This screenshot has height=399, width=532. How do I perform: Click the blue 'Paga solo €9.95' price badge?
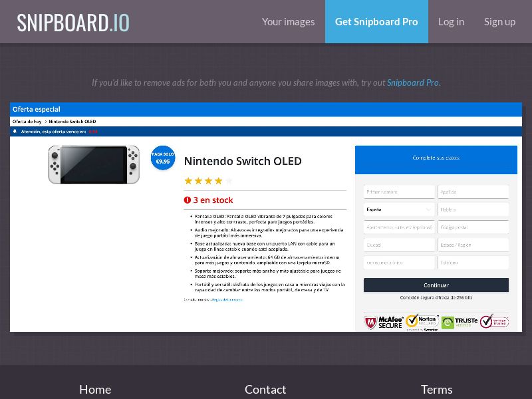click(x=163, y=158)
